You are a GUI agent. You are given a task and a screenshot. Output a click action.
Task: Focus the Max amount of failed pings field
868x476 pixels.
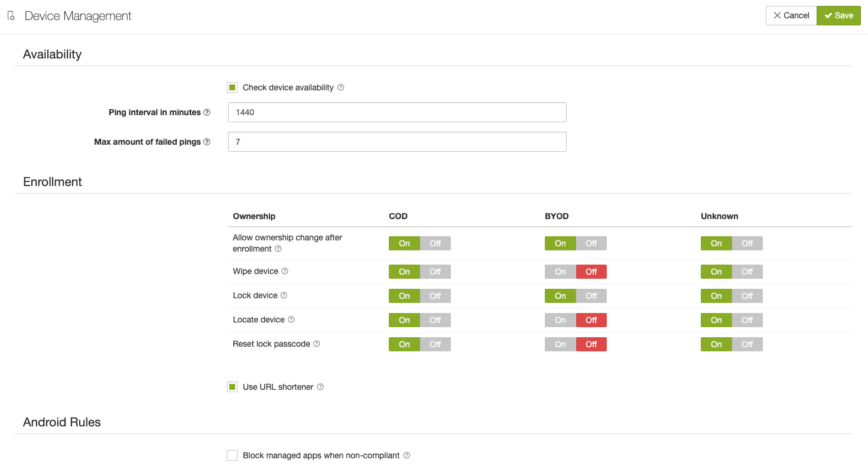click(397, 142)
